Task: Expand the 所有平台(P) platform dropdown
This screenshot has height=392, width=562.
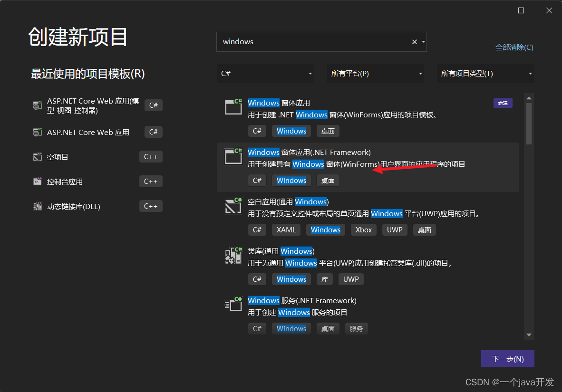Action: pos(375,73)
